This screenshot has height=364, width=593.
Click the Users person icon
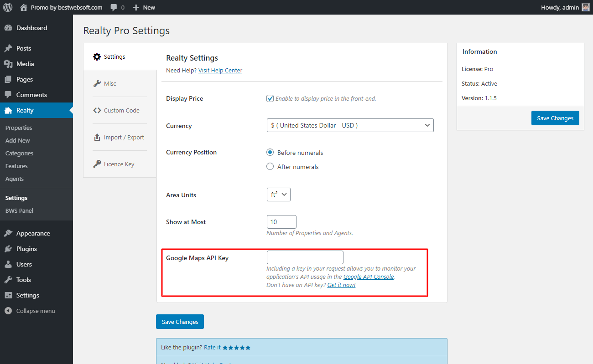pyautogui.click(x=8, y=264)
